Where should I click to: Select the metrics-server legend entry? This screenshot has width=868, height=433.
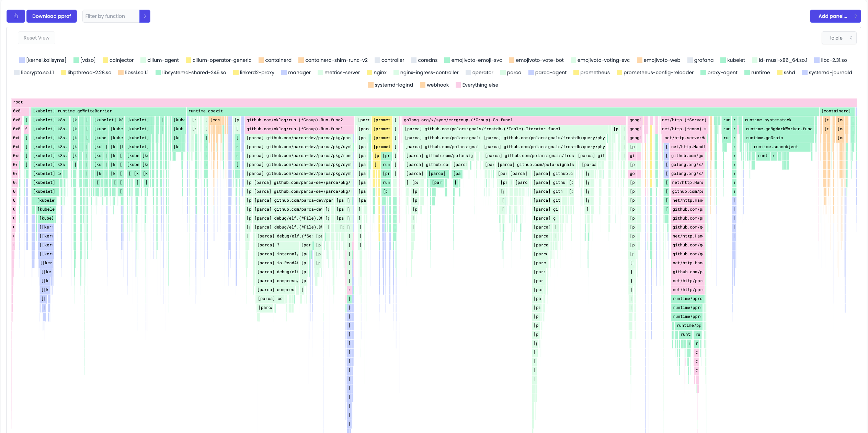coord(339,73)
